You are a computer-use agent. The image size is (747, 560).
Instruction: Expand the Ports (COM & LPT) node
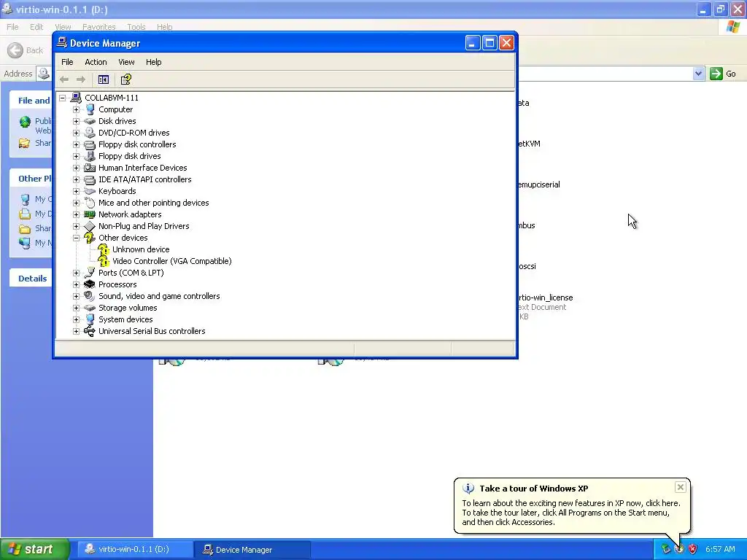76,273
